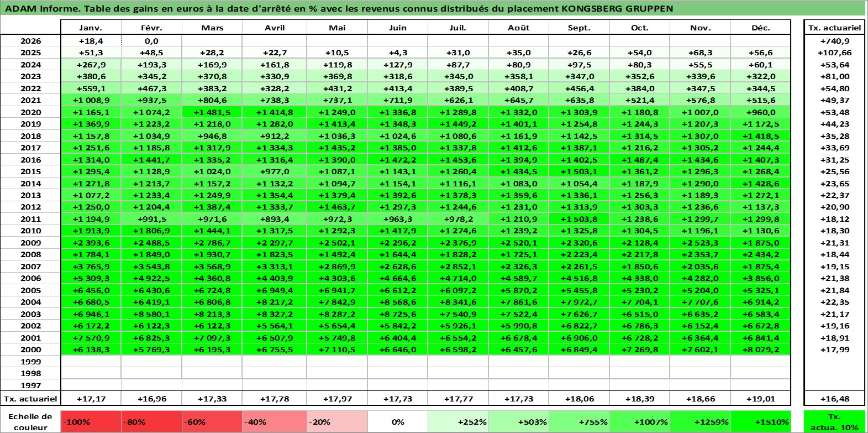This screenshot has width=868, height=433.
Task: Click the Echelle de couleur label
Action: point(30,422)
